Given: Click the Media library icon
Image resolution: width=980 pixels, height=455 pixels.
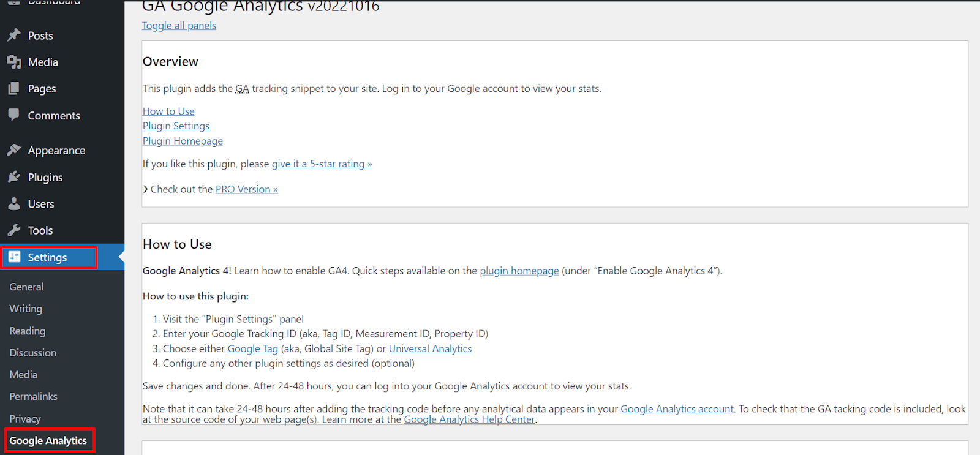Looking at the screenshot, I should [x=14, y=62].
